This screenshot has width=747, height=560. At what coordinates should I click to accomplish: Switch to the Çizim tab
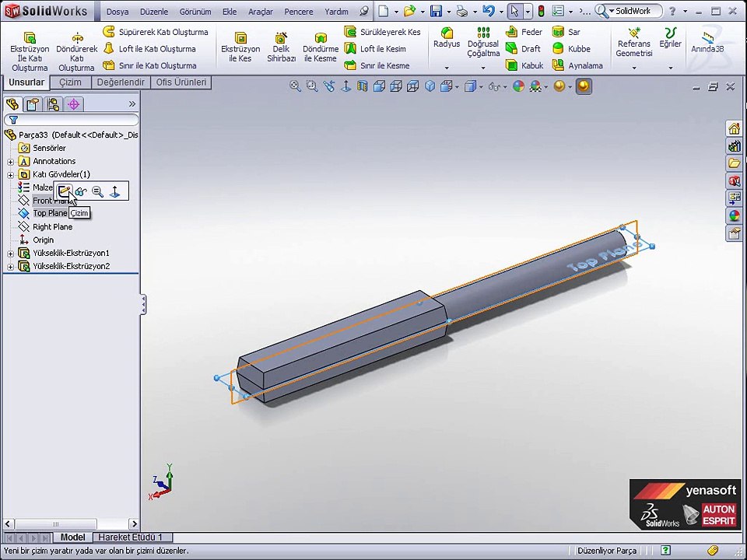coord(70,82)
